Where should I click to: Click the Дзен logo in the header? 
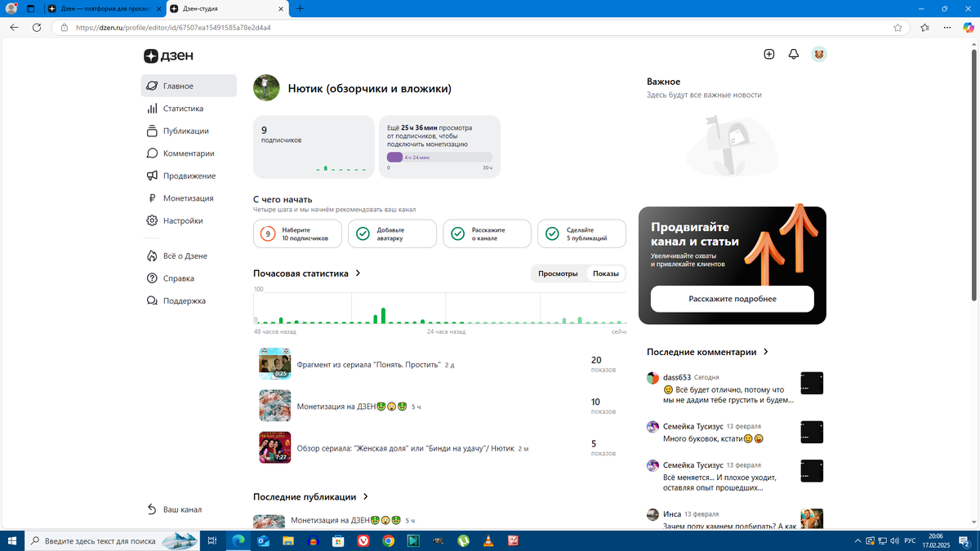168,56
